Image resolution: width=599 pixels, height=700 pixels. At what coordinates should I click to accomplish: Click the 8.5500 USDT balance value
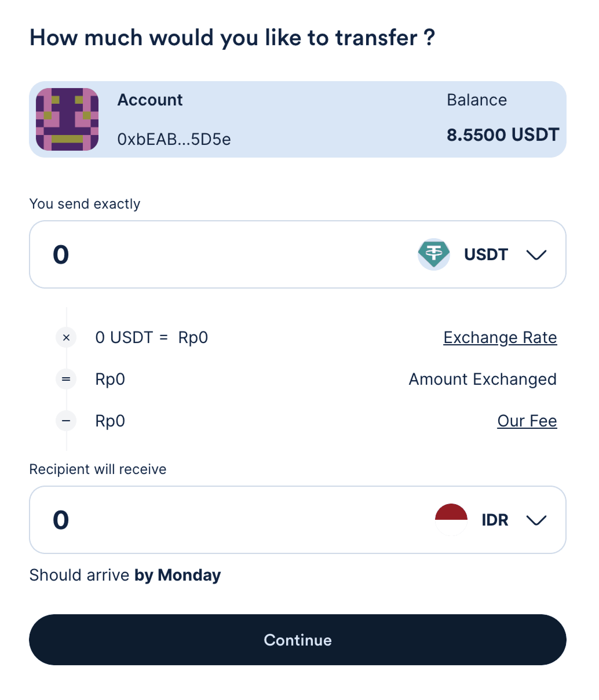503,134
